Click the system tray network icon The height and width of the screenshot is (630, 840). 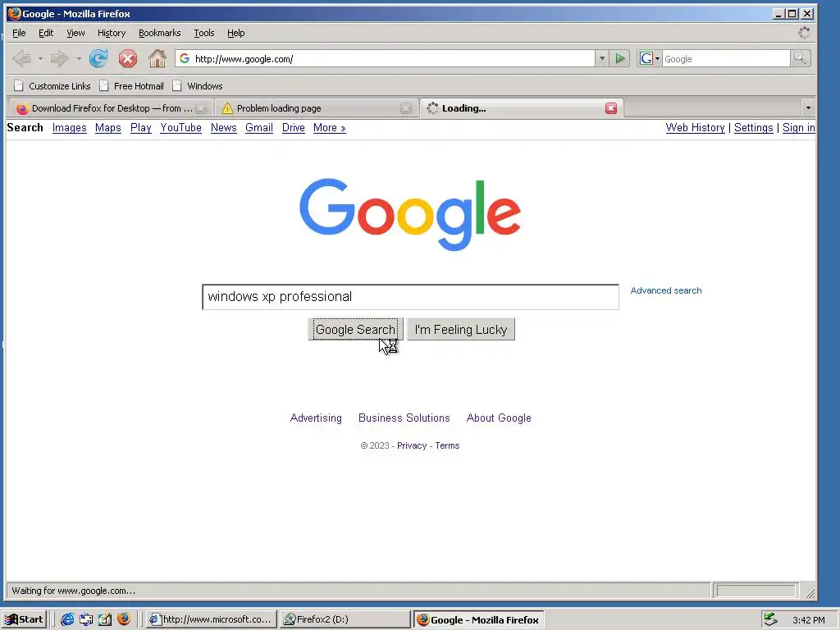point(770,619)
